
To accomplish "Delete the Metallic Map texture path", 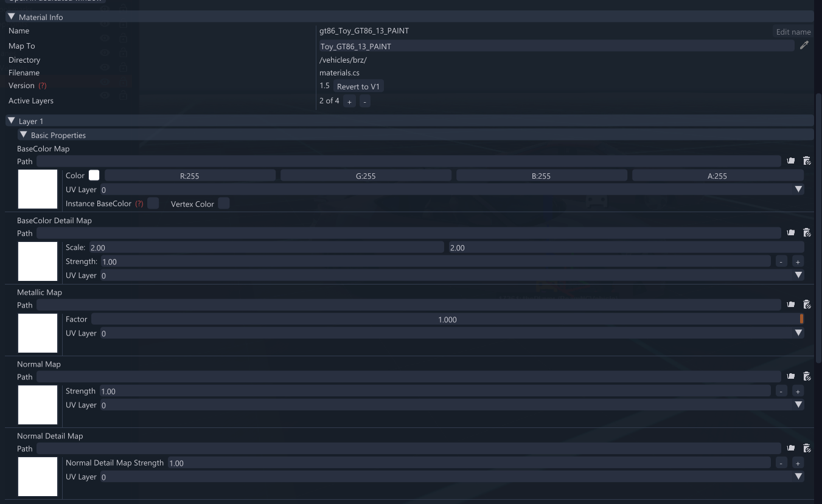I will tap(807, 305).
